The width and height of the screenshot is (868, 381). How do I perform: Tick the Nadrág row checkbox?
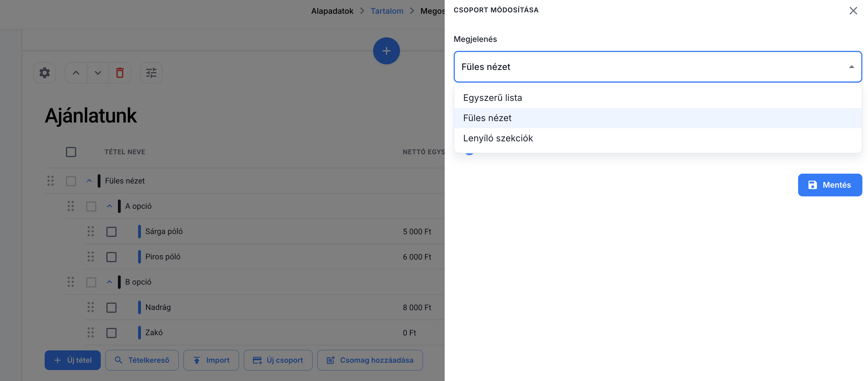[x=111, y=307]
